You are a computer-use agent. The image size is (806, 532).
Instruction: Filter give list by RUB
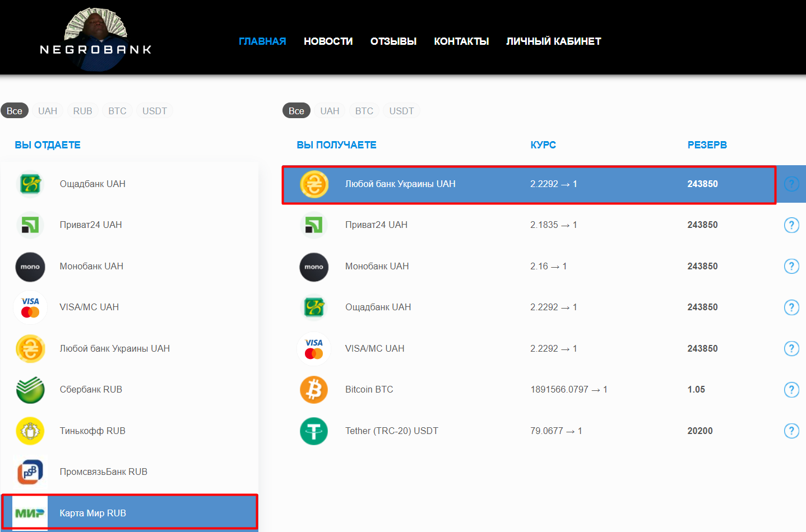coord(83,111)
